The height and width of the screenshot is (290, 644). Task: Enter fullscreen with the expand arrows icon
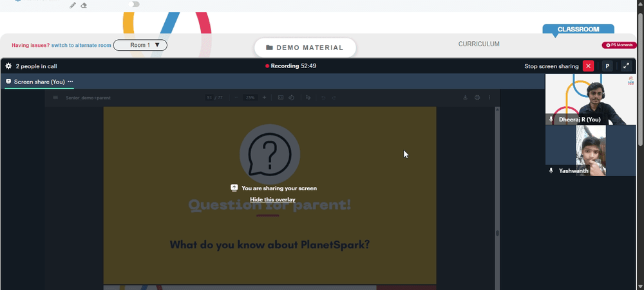626,66
